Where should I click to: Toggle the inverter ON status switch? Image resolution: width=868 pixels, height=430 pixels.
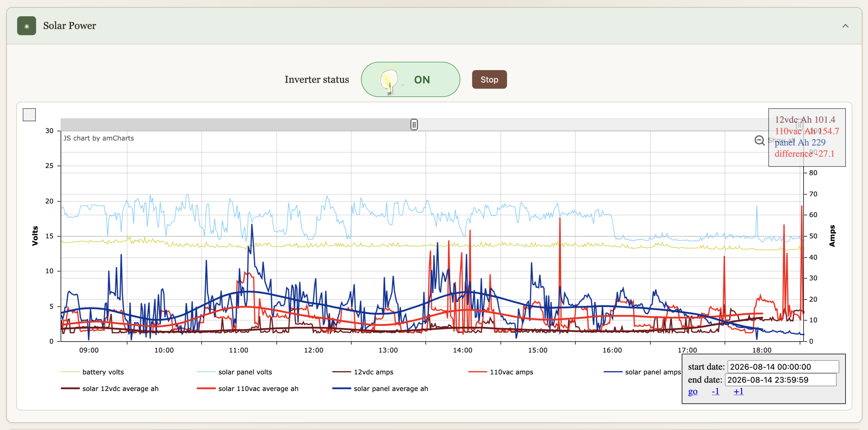[x=410, y=79]
